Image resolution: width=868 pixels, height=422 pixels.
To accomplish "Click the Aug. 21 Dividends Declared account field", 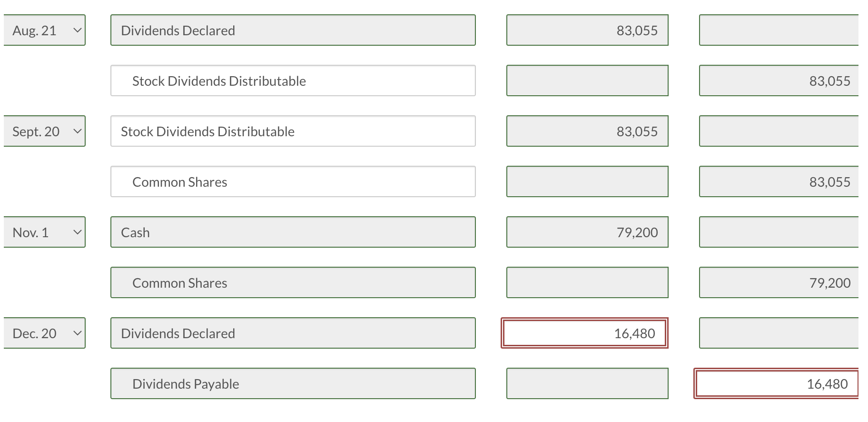I will click(293, 30).
